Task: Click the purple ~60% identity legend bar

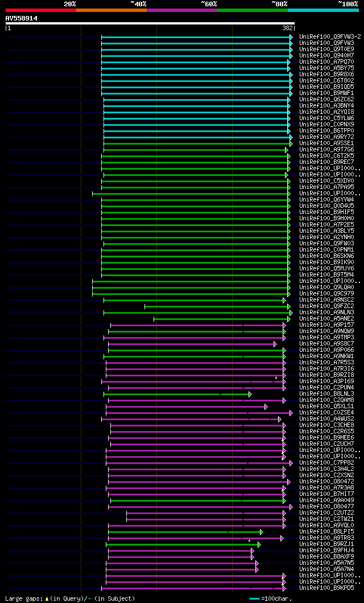Action: tap(182, 10)
